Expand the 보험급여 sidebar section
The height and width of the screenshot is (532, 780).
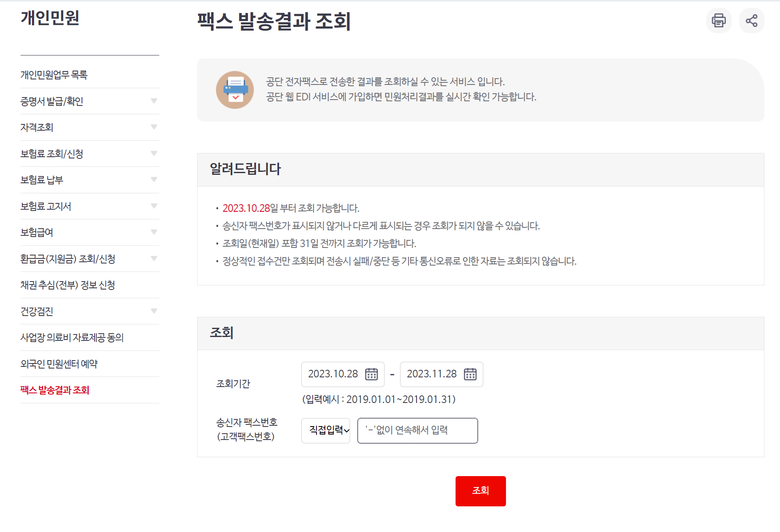[154, 232]
